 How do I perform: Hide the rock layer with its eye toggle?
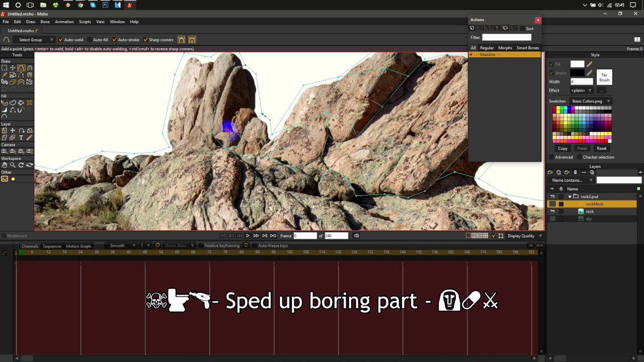point(552,211)
